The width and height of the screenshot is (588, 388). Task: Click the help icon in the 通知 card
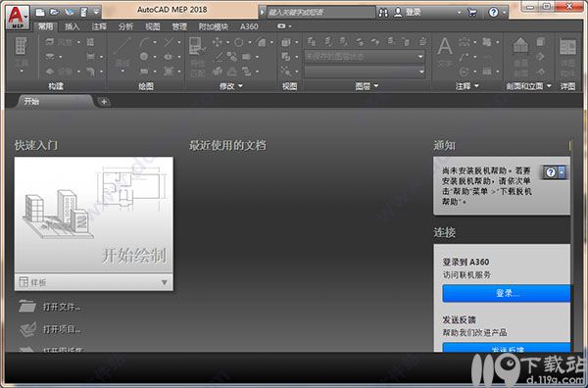(x=551, y=172)
